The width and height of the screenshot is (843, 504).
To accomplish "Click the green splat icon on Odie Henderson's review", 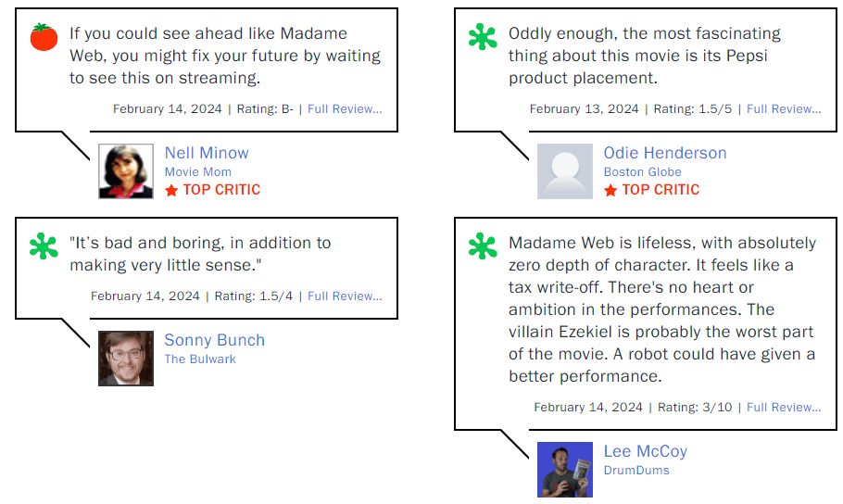I will point(483,37).
